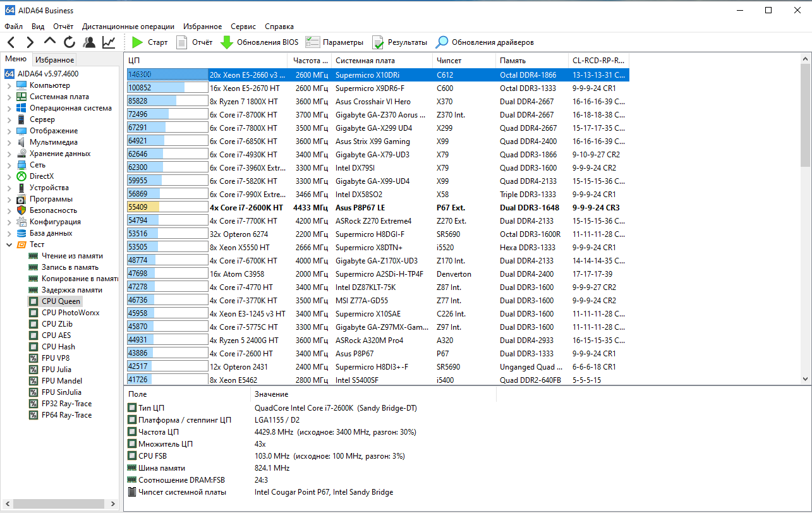Click the forward navigation arrow
The width and height of the screenshot is (812, 513).
pyautogui.click(x=30, y=42)
